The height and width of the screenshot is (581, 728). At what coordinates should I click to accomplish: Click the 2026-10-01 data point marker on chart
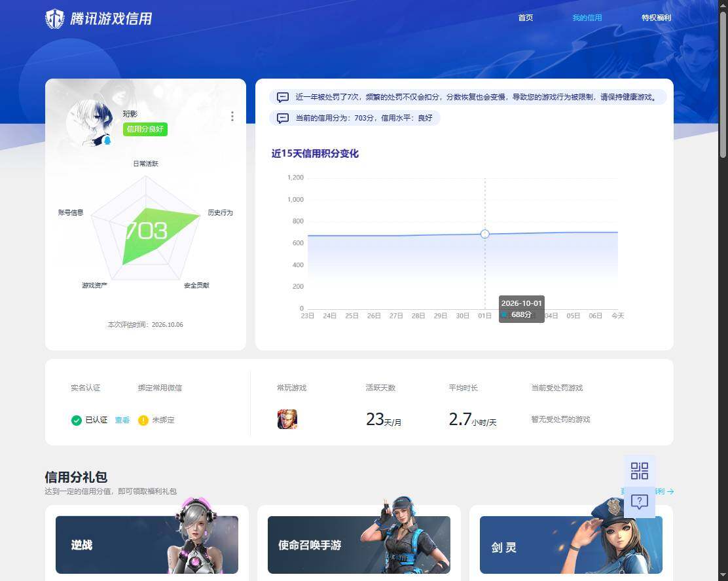484,234
